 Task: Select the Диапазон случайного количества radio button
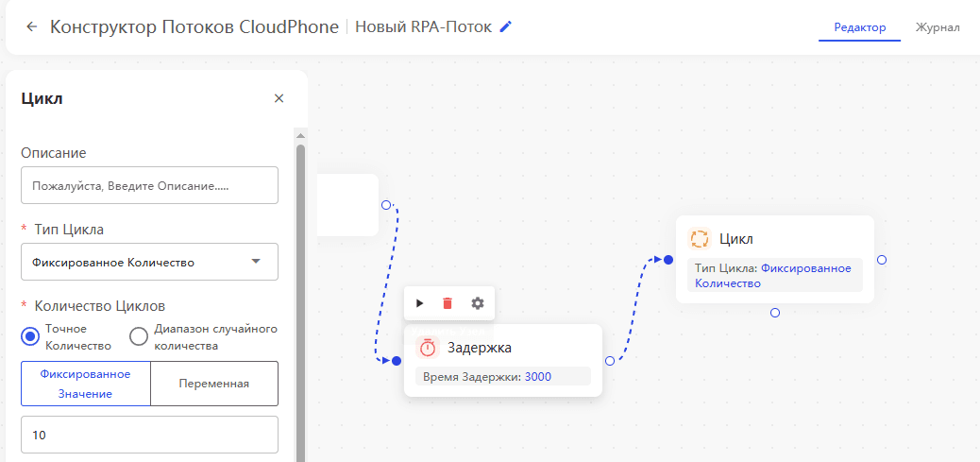tap(139, 336)
